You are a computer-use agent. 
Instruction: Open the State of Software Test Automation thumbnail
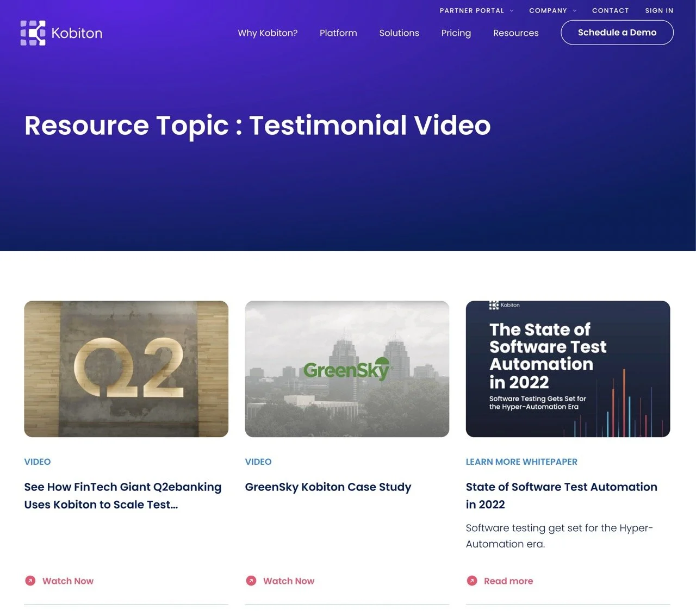pyautogui.click(x=568, y=369)
